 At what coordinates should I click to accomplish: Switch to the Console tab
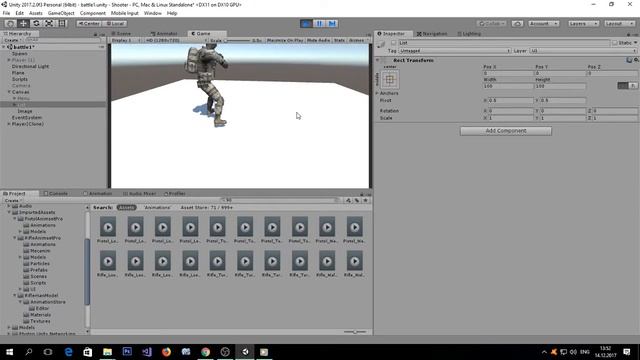(x=56, y=193)
